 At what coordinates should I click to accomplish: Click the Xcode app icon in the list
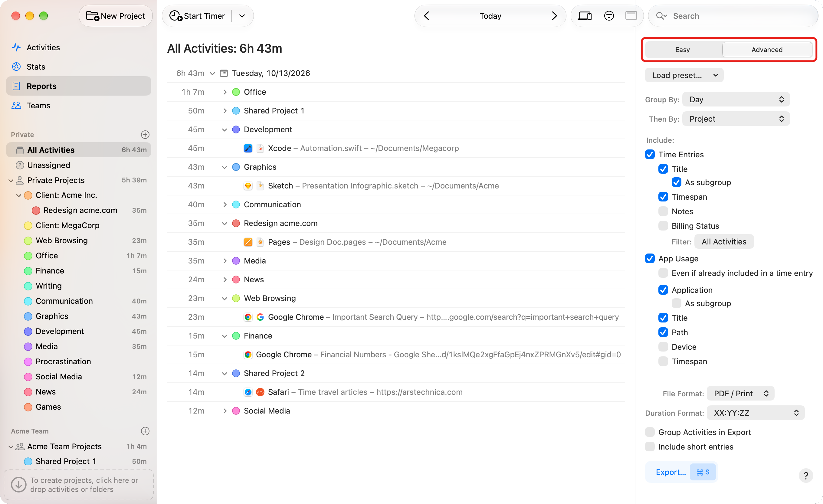tap(248, 148)
